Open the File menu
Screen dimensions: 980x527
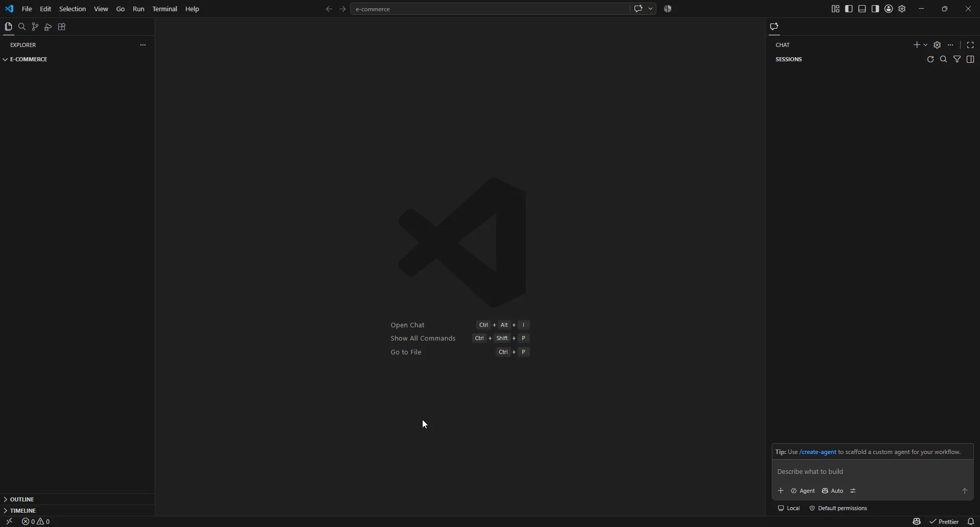coord(27,9)
